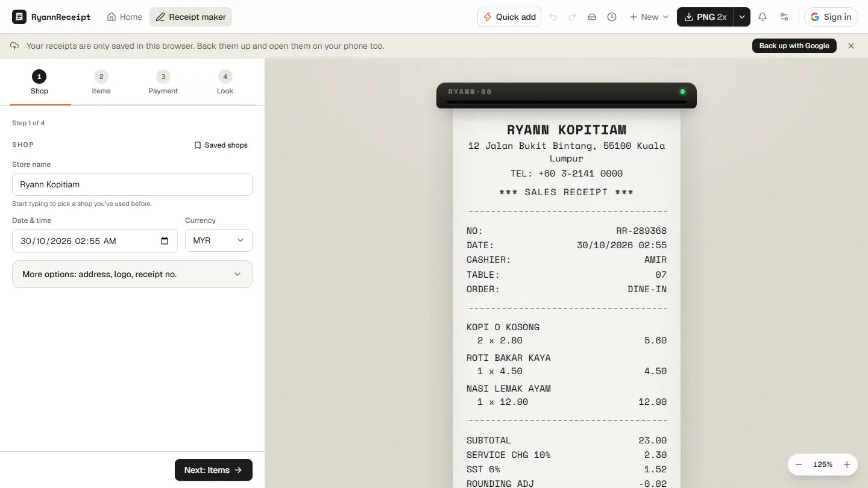Open Saved shops
The height and width of the screenshot is (488, 868).
tap(221, 145)
